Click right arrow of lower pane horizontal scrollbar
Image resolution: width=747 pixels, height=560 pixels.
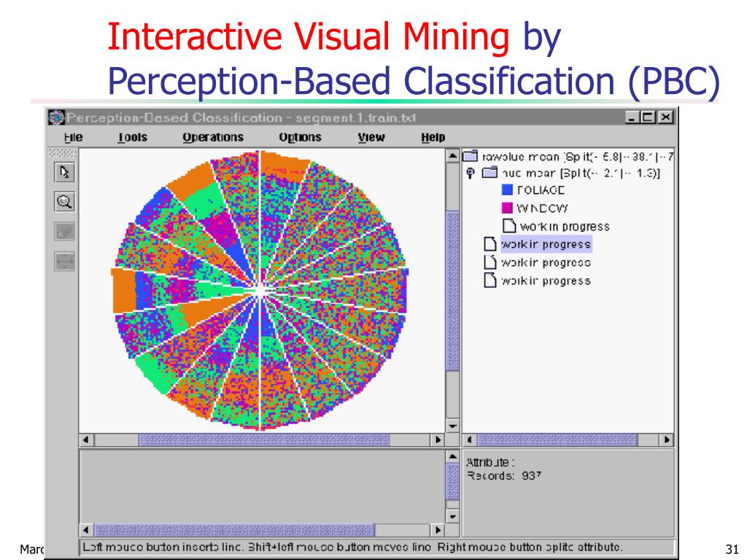point(438,529)
